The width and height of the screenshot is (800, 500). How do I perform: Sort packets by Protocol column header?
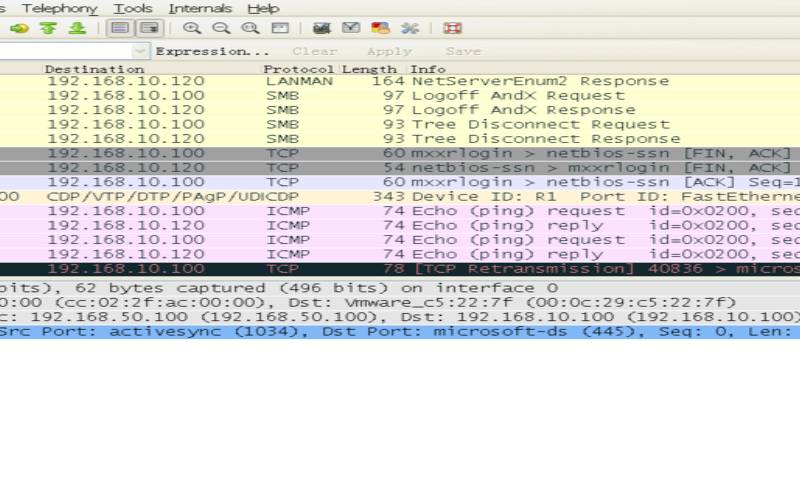299,69
